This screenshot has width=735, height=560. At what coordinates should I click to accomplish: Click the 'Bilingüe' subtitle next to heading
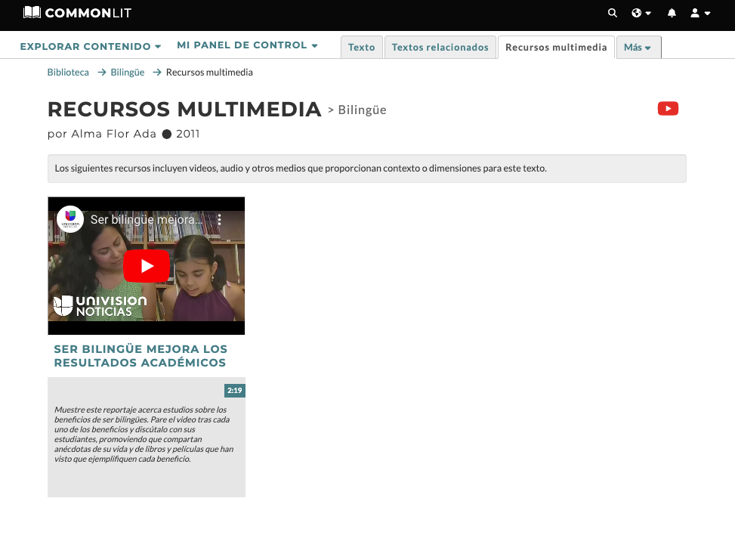363,110
